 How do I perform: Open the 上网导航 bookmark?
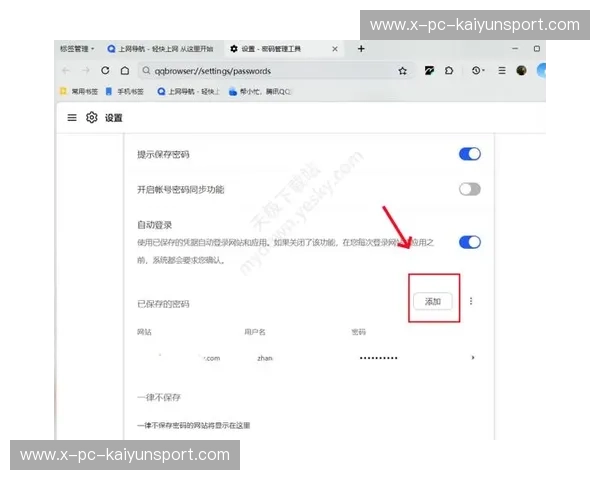pos(188,91)
